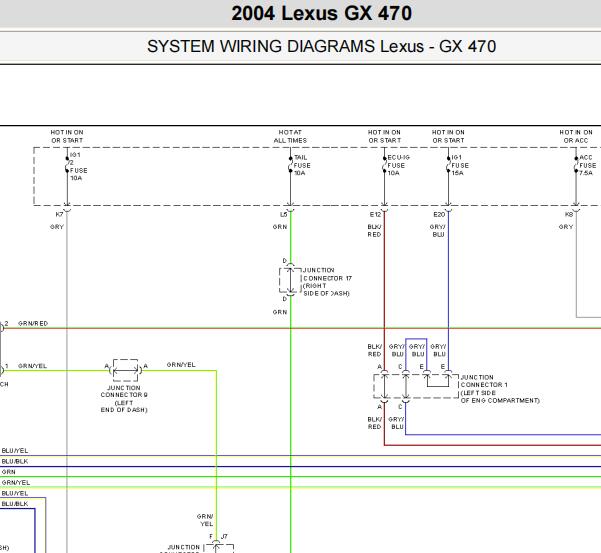Click connector terminal label "K8"

click(569, 214)
